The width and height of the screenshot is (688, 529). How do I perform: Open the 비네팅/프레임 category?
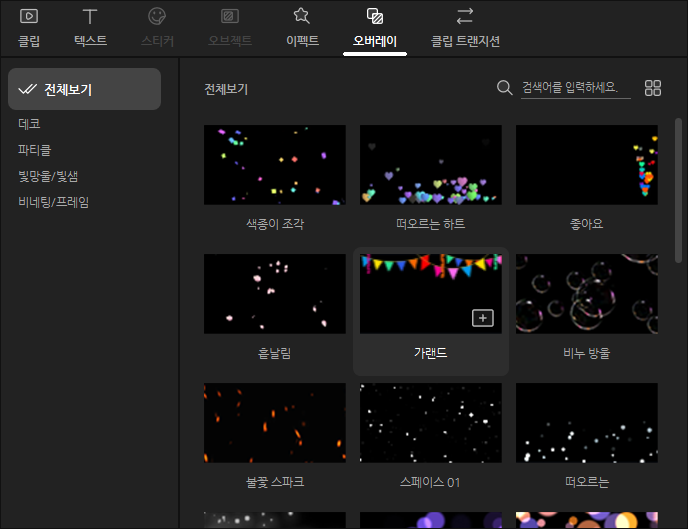coord(53,202)
